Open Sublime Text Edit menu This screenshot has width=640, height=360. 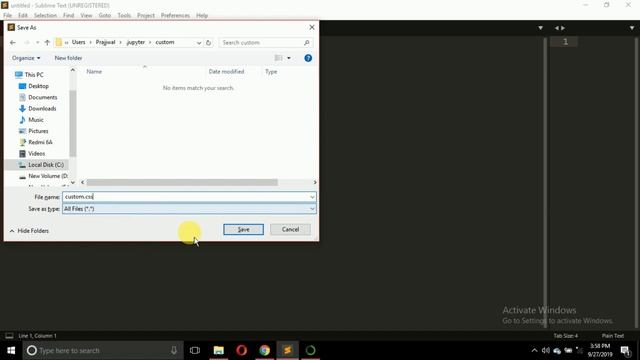(x=22, y=15)
